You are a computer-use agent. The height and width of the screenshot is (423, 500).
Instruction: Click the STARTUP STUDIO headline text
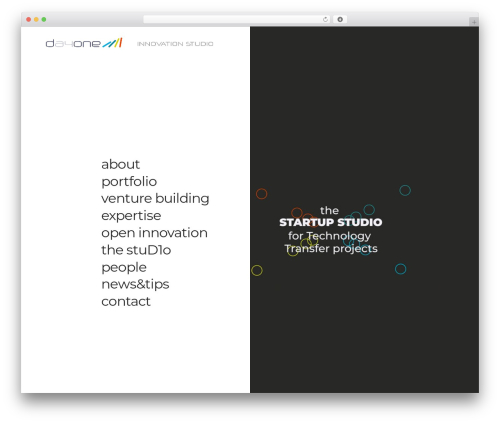(x=331, y=222)
